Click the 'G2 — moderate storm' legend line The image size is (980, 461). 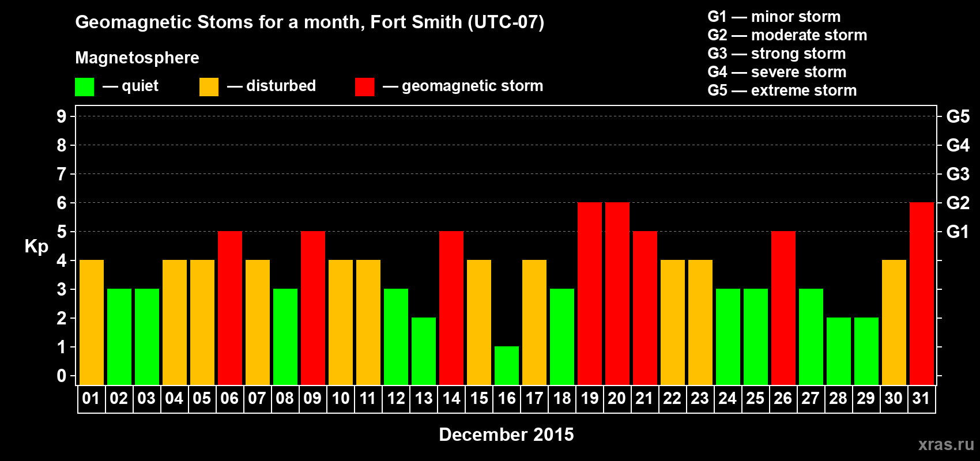787,35
